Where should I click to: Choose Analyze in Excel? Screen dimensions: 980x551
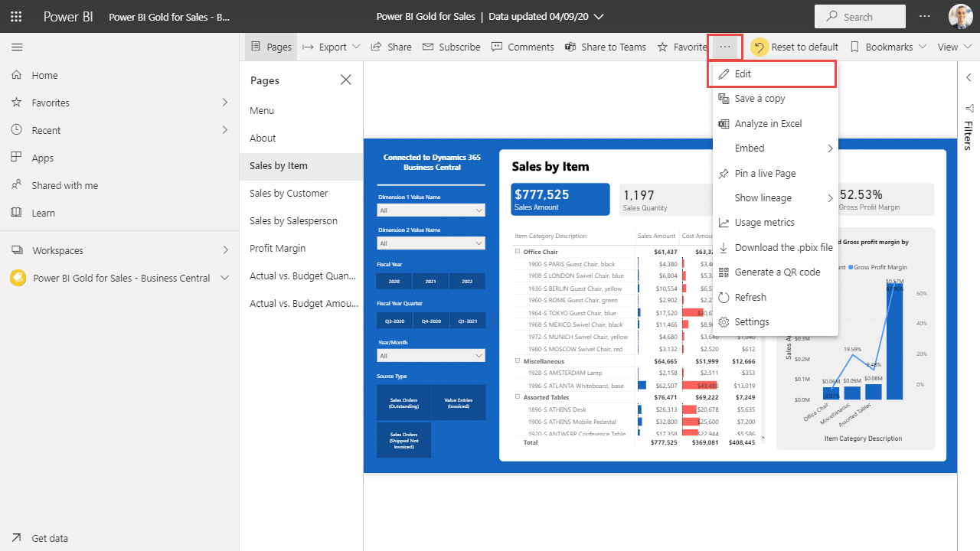(x=776, y=123)
